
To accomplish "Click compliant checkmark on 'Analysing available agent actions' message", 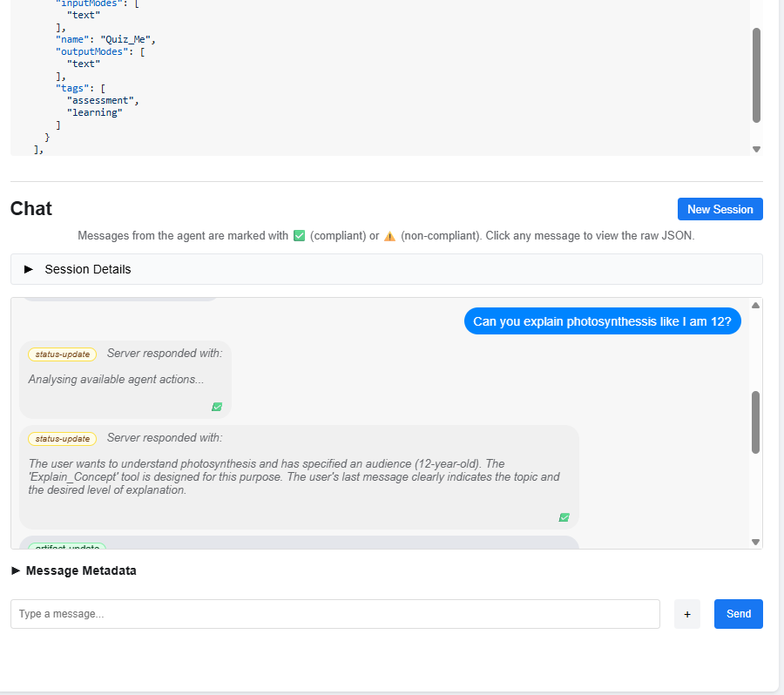I will [217, 407].
